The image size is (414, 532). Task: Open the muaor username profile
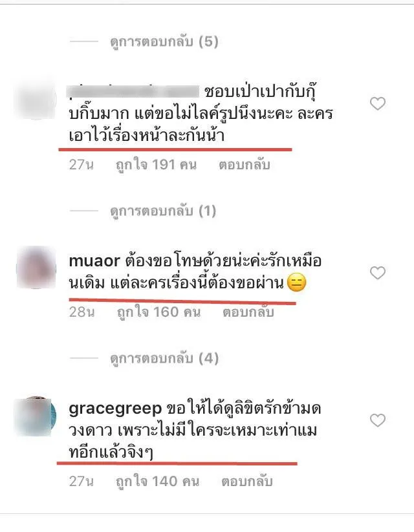94,261
